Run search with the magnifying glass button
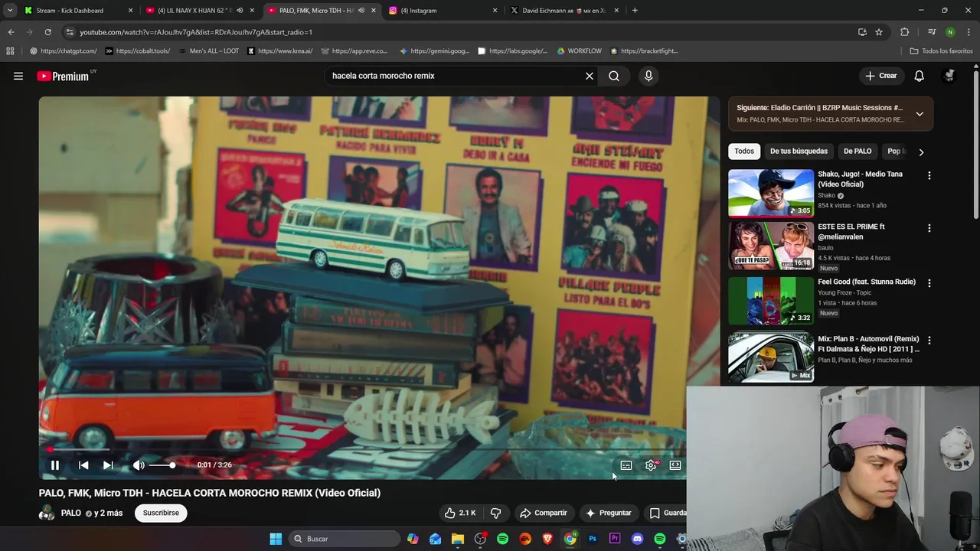This screenshot has width=980, height=551. (x=614, y=76)
